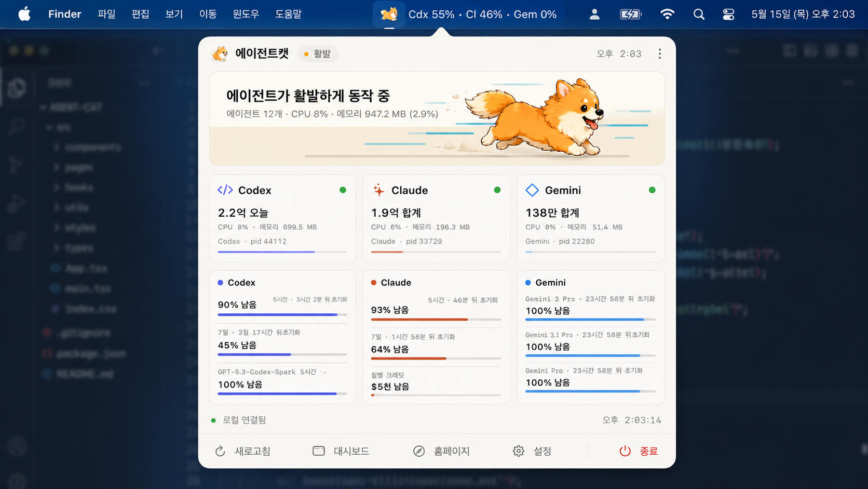Screen dimensions: 868x489
Task: Click the 'Codex · pid 44112' text
Action: 252,242
